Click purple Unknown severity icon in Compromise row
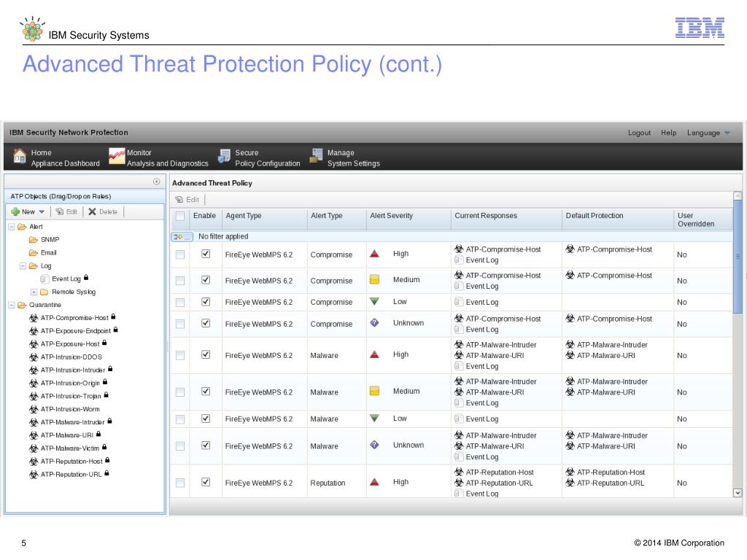This screenshot has height=560, width=747. pyautogui.click(x=374, y=323)
